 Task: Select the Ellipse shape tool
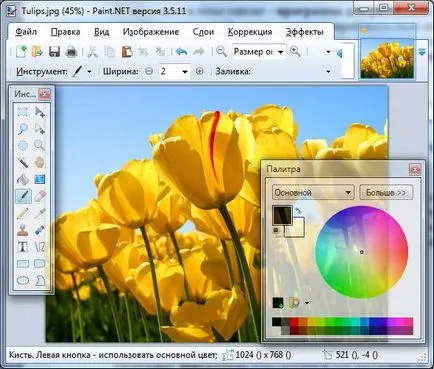coord(23,280)
